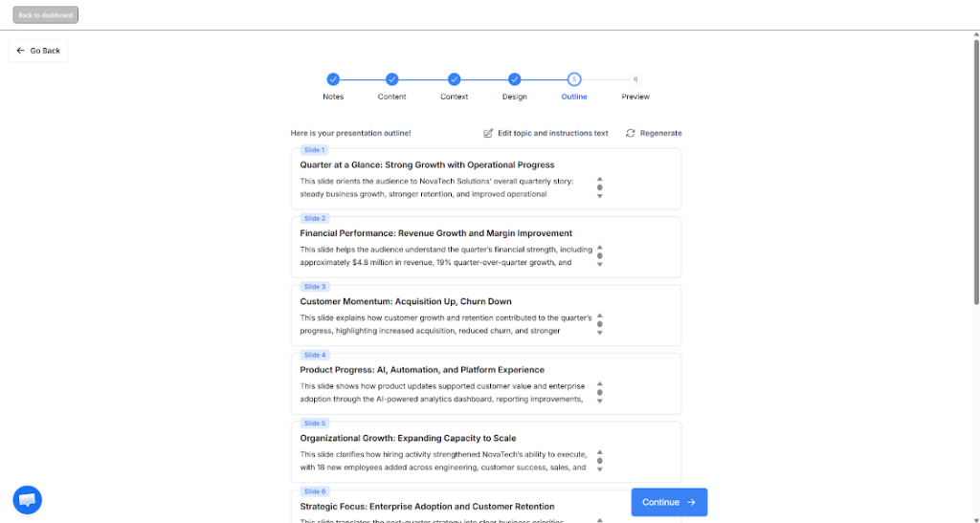Click the page vertical scrollbar

[x=976, y=172]
